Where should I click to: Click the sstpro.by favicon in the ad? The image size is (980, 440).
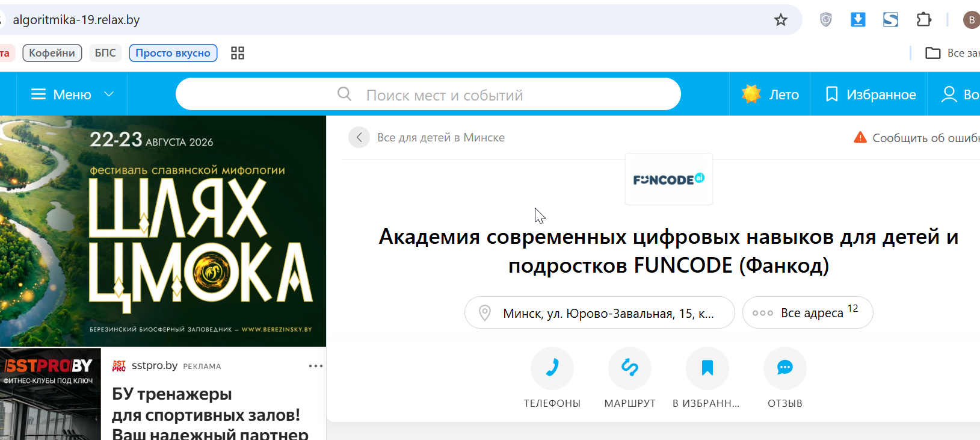[x=119, y=366]
